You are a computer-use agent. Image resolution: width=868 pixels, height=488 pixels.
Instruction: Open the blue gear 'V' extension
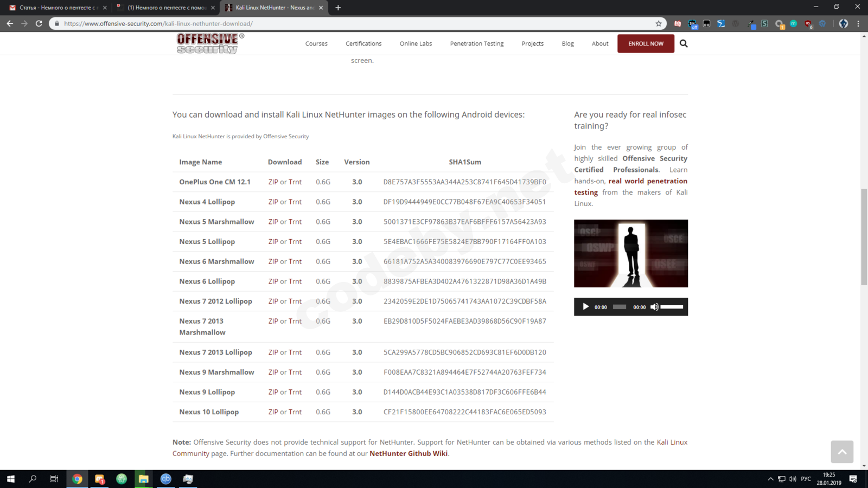click(822, 23)
